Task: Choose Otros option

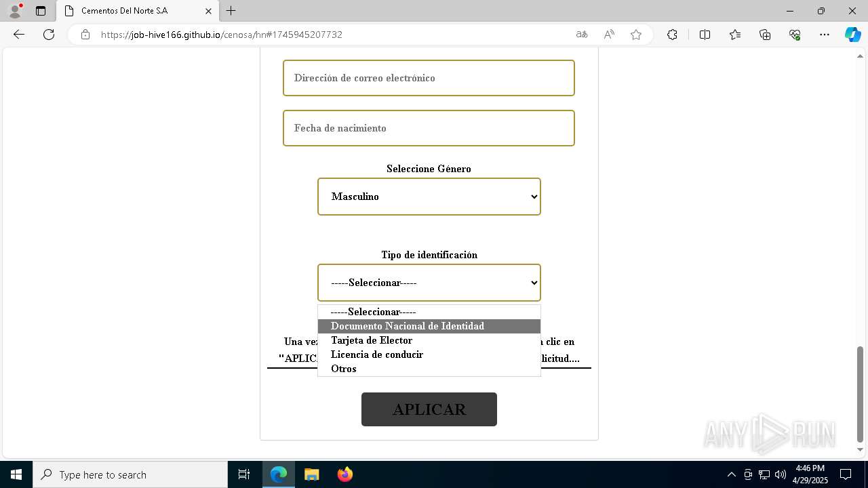Action: [x=429, y=369]
